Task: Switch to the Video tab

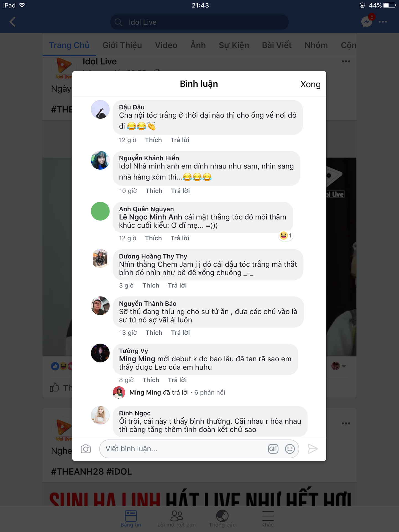Action: tap(166, 45)
